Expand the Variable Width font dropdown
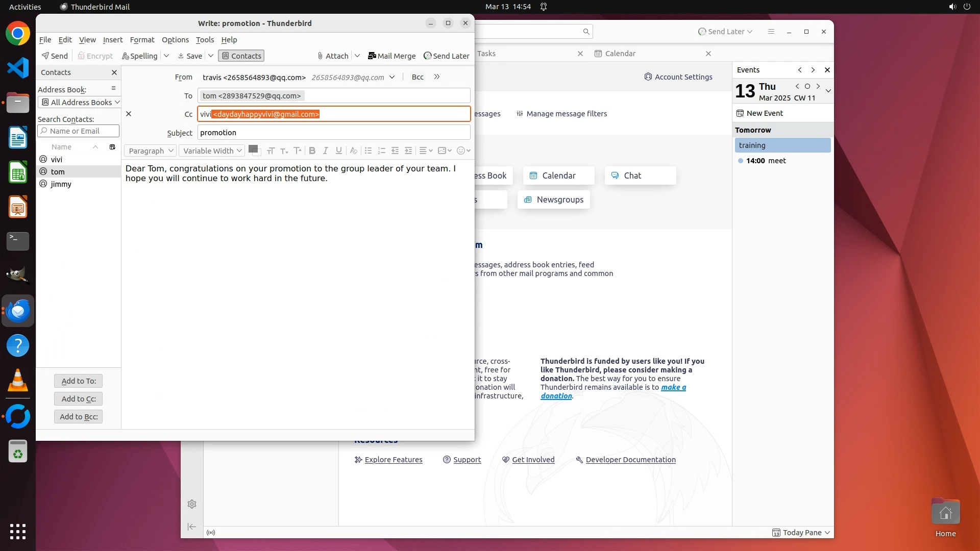980x551 pixels. coord(212,151)
